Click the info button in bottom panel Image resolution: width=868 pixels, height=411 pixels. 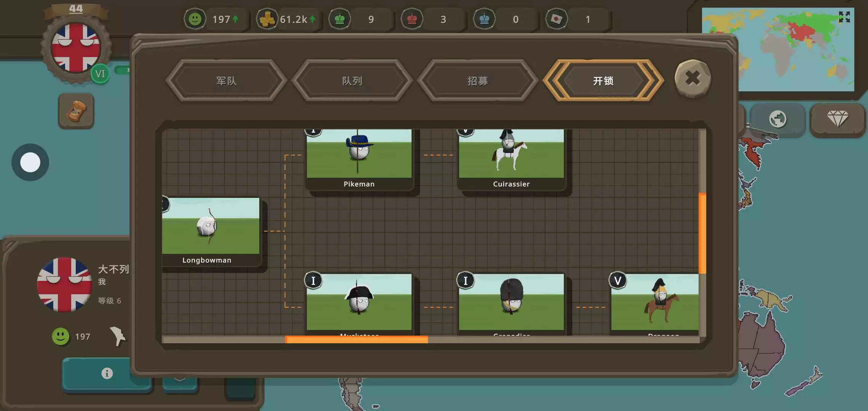click(107, 373)
